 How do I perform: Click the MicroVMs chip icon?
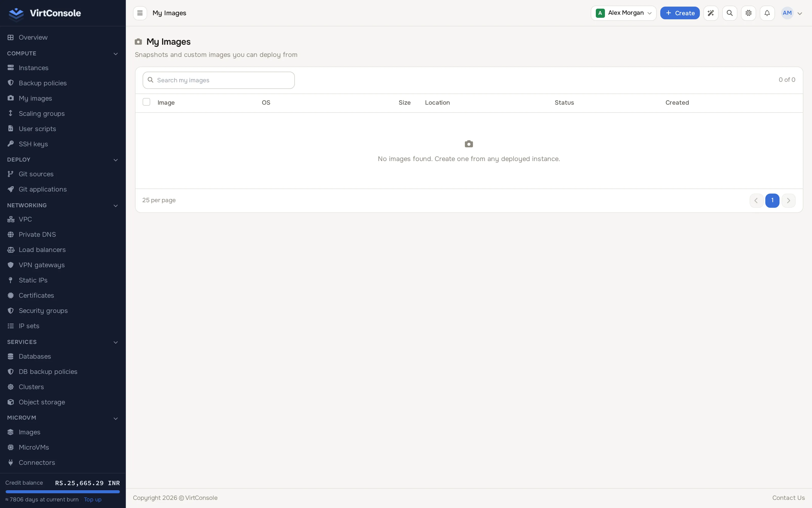tap(11, 447)
